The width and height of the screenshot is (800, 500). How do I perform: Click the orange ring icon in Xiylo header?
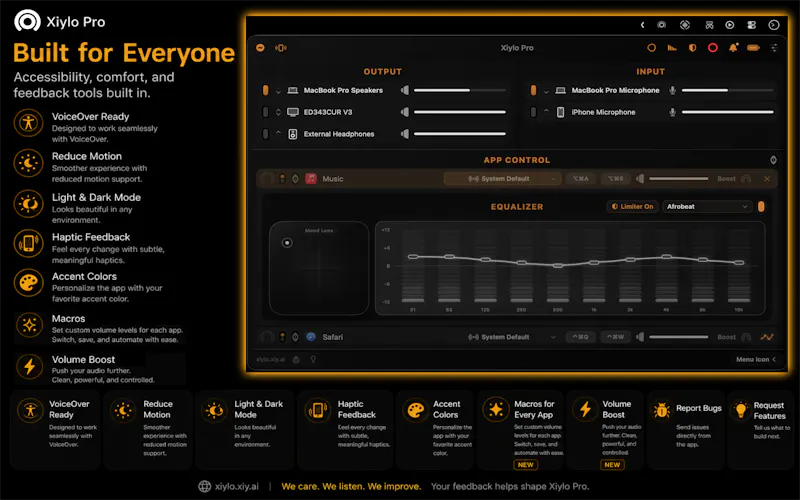652,47
